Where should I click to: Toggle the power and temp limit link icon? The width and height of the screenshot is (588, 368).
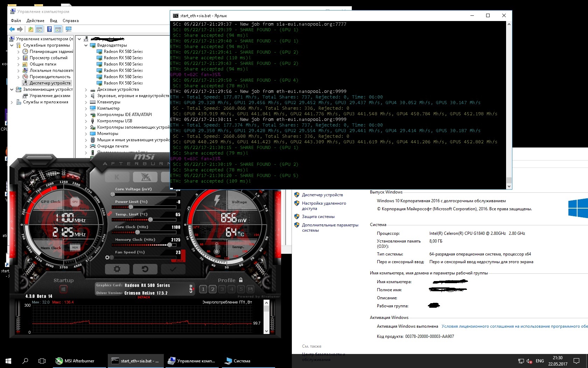pyautogui.click(x=110, y=213)
